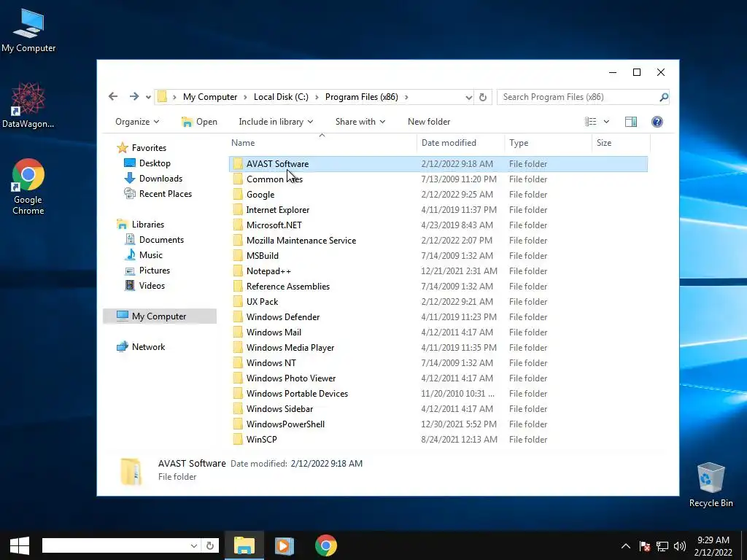The image size is (747, 560).
Task: Sort by the Type column header
Action: [x=519, y=143]
